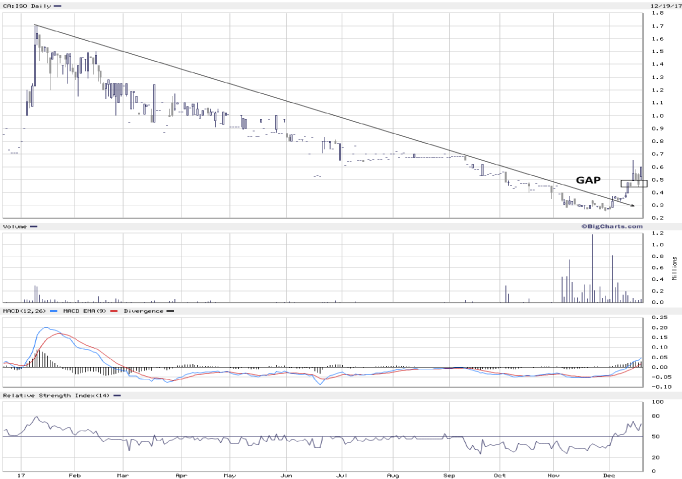This screenshot has width=682, height=479.
Task: Click the CA:ISO Daily chart title
Action: [27, 6]
